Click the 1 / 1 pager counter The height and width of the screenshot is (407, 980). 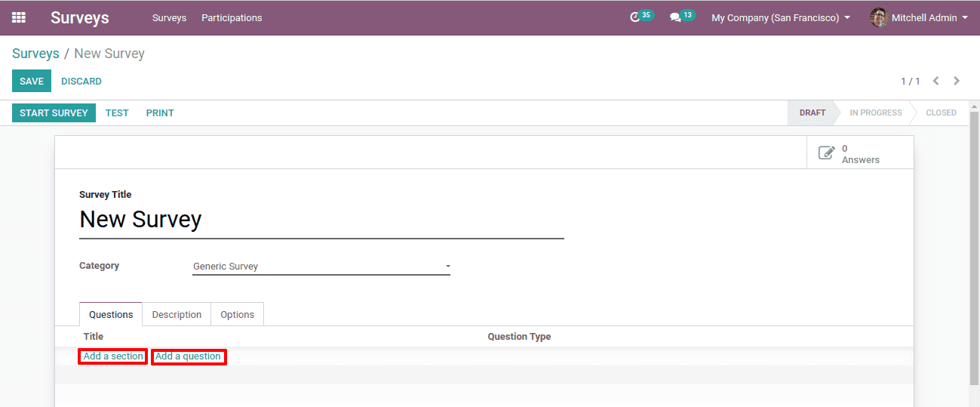[x=911, y=81]
